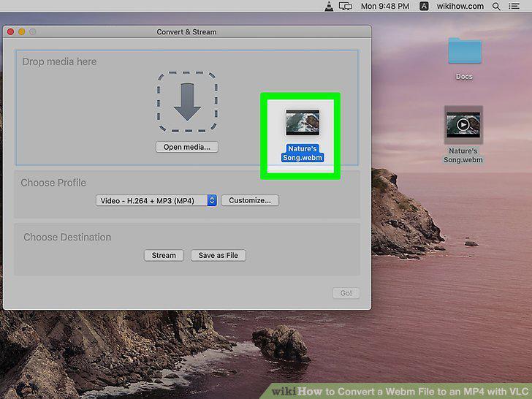Click the Save as File button
Screen dimensions: 532x399
point(218,255)
